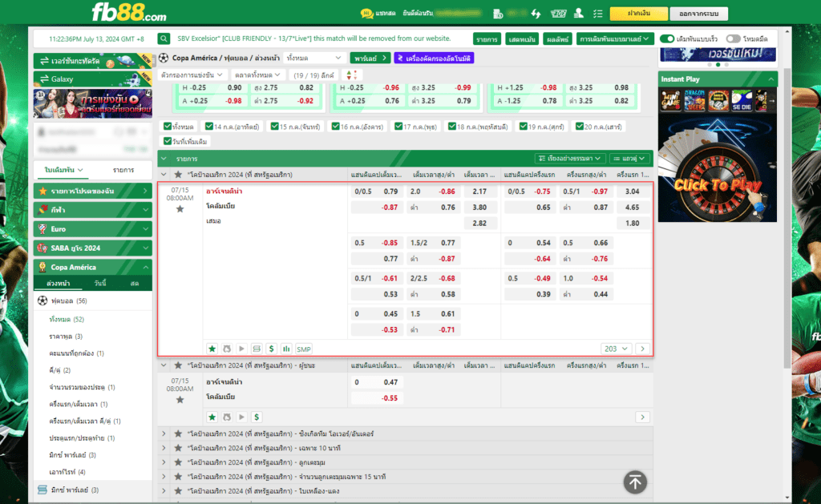Click green favorite star in Argentina match toolbar
This screenshot has height=504, width=821.
pos(212,349)
